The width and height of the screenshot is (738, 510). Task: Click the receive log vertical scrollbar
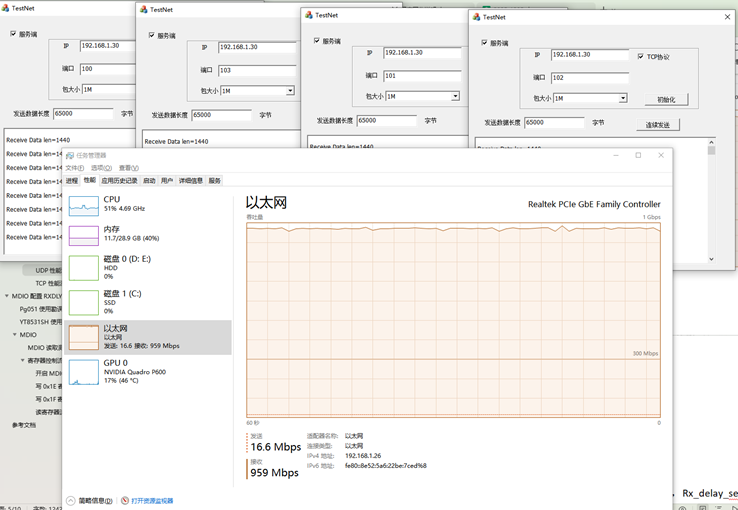(712, 200)
